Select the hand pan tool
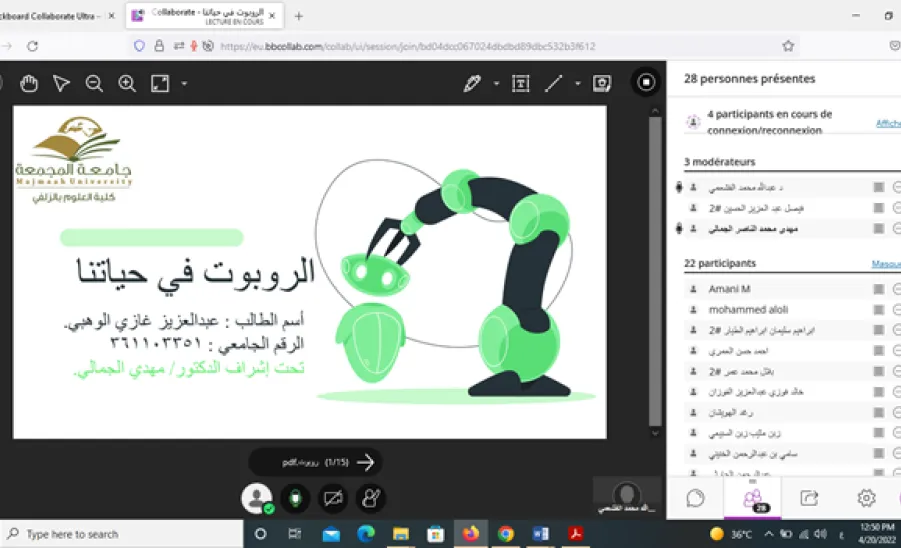Screen dimensions: 901x548 [29, 84]
